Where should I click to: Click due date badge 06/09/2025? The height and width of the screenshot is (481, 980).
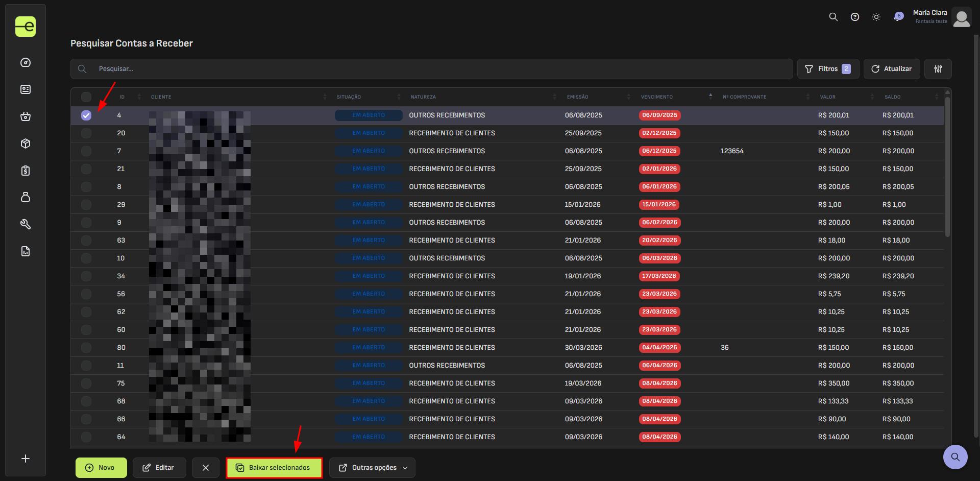point(659,115)
